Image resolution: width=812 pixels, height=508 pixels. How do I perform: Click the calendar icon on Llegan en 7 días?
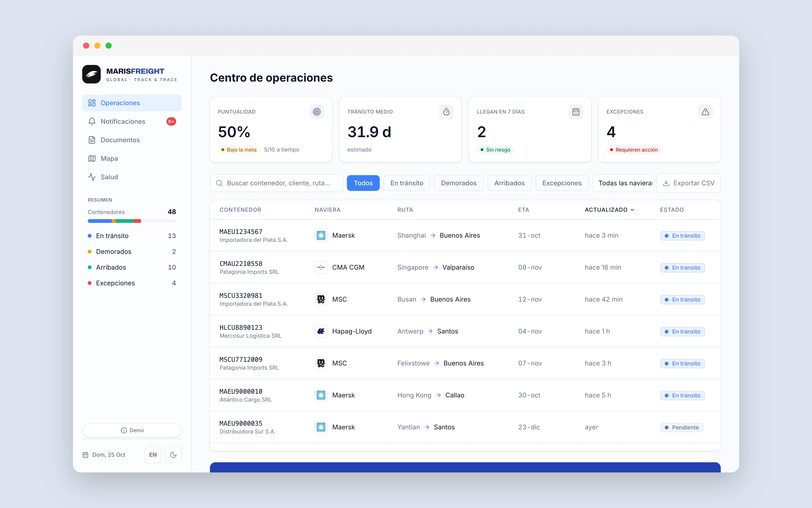pos(576,112)
